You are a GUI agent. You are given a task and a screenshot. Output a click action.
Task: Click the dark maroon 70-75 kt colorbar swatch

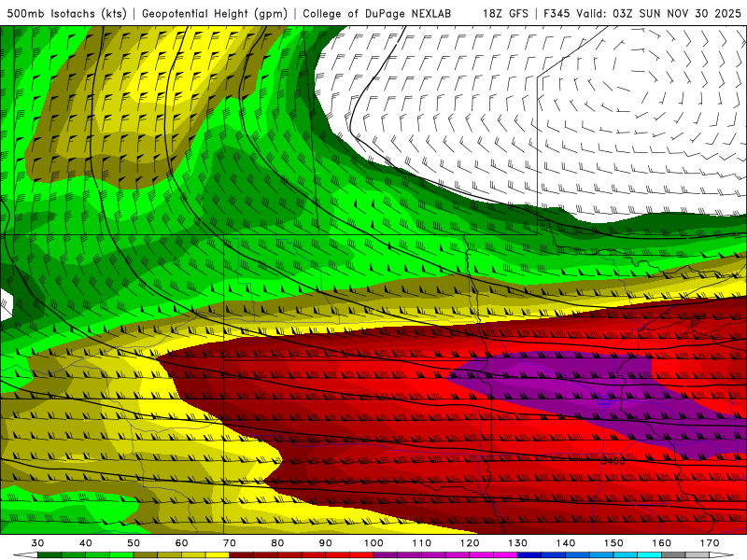pyautogui.click(x=242, y=555)
